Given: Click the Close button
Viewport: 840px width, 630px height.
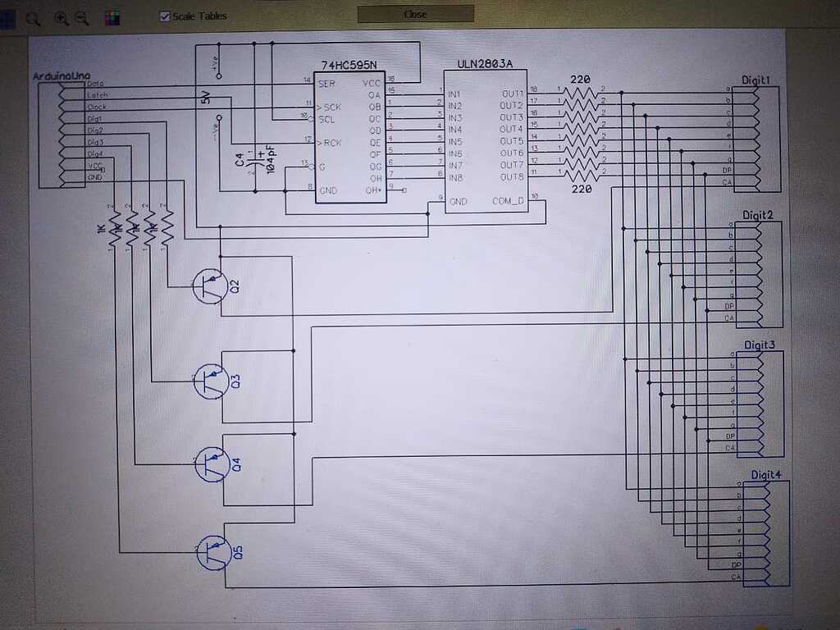Looking at the screenshot, I should (x=414, y=14).
